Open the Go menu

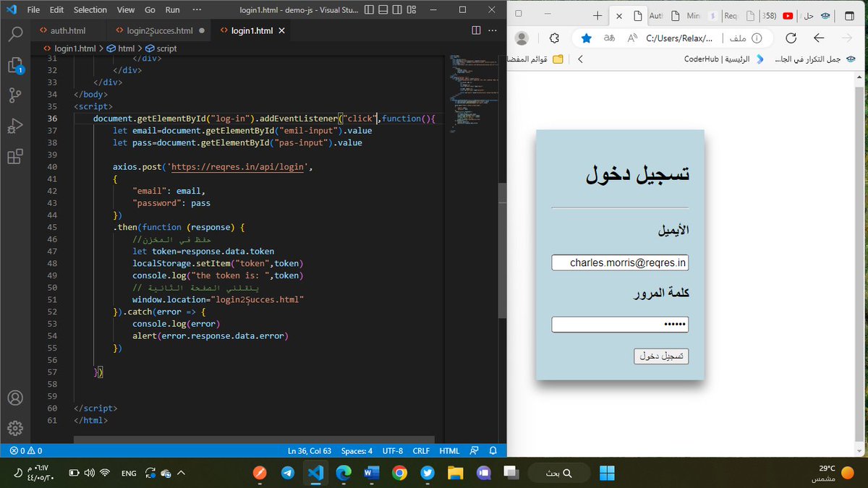point(150,10)
